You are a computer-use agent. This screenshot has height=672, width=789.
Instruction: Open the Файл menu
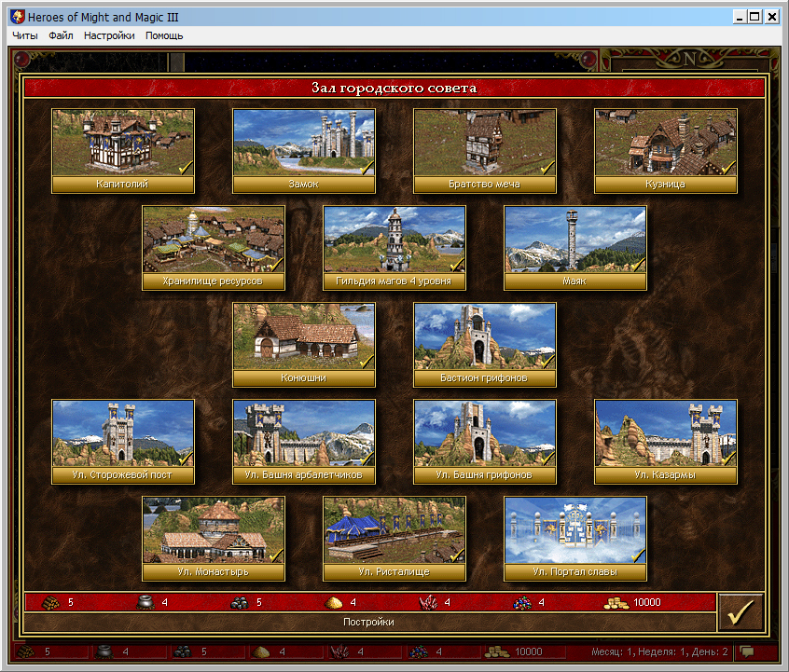click(x=61, y=35)
